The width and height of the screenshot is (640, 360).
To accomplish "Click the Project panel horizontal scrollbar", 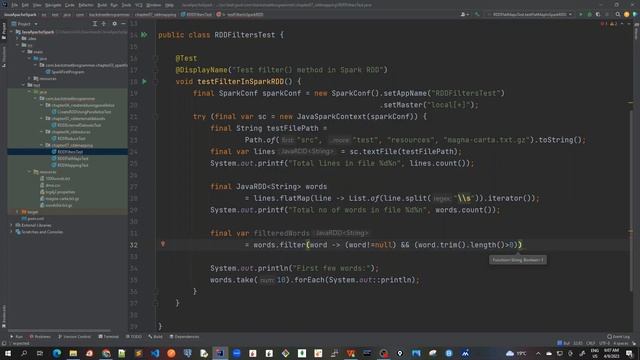I will 59,330.
